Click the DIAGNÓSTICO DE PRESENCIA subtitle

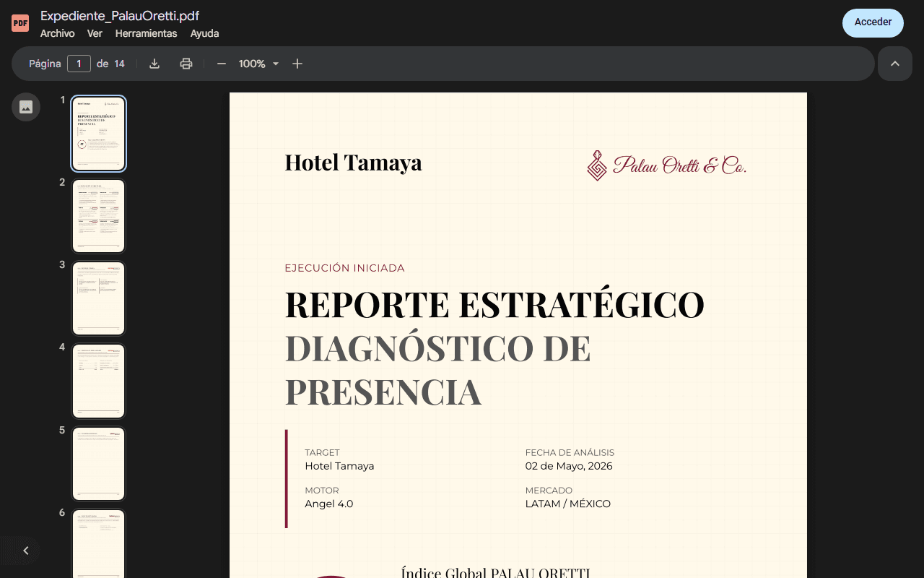coord(437,370)
